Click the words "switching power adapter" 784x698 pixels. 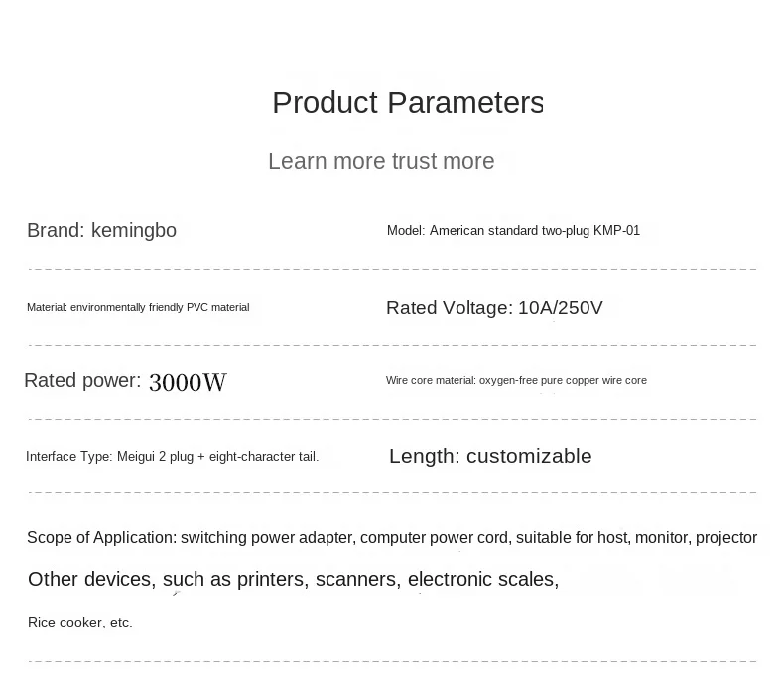tap(266, 538)
